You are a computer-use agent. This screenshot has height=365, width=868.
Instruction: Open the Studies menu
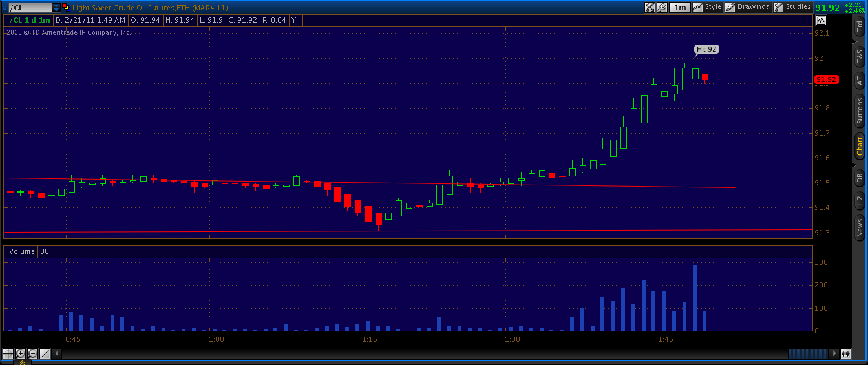coord(792,7)
